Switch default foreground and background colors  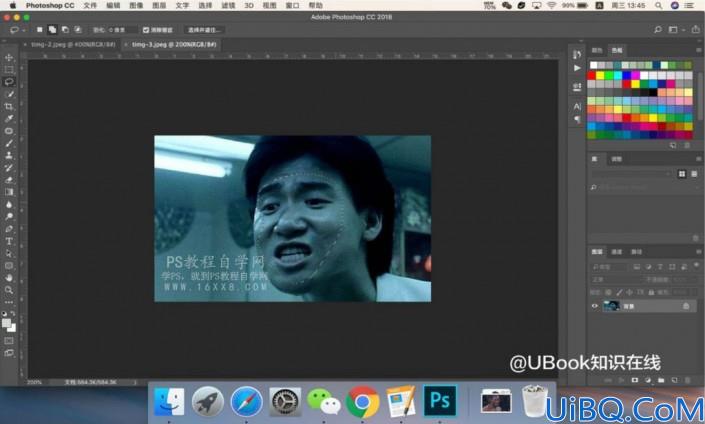tap(4, 313)
